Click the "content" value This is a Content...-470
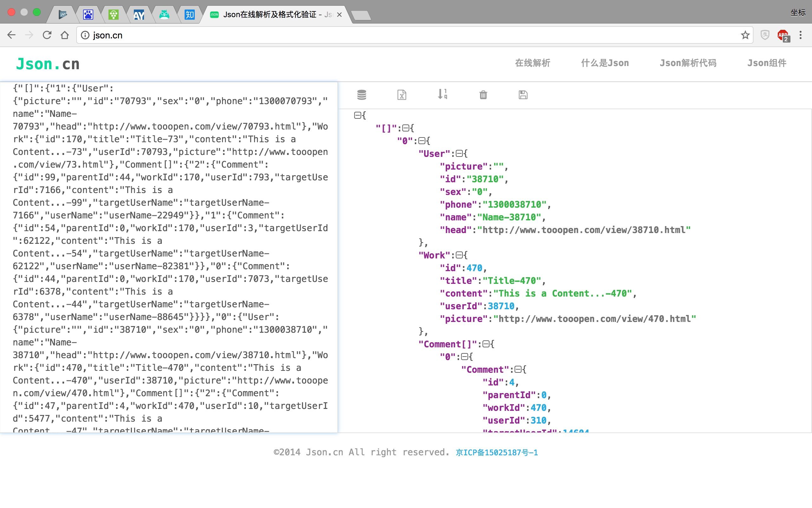Image resolution: width=812 pixels, height=508 pixels. [563, 294]
